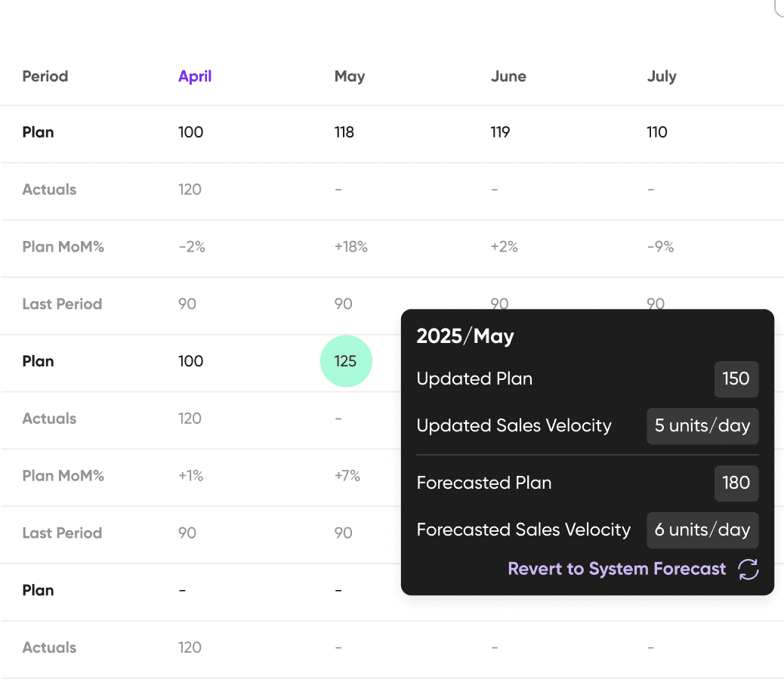Edit the Updated Plan value 150
The width and height of the screenshot is (784, 698).
(x=736, y=379)
